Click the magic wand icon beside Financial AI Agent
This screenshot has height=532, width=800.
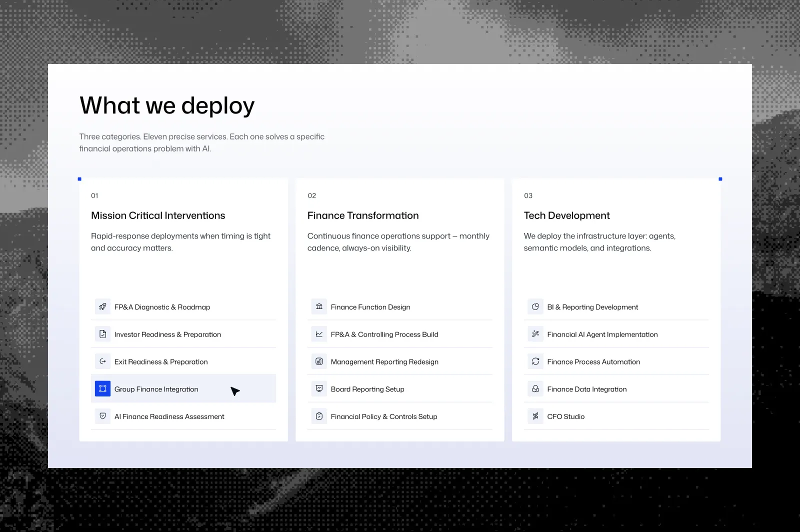click(x=535, y=334)
